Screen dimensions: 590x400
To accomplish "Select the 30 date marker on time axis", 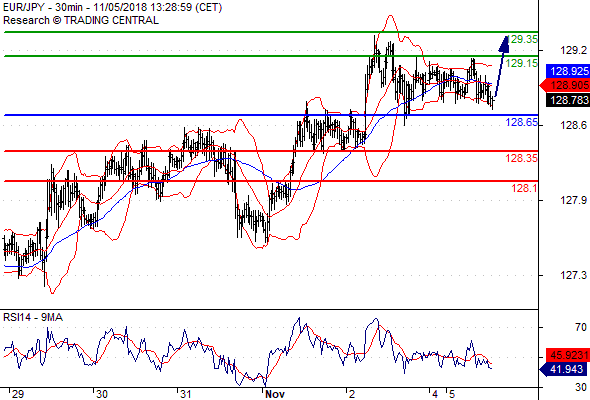I will (102, 394).
